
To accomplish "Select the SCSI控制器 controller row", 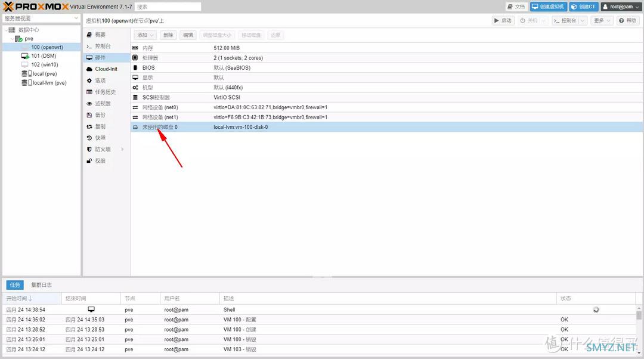I will coord(387,97).
